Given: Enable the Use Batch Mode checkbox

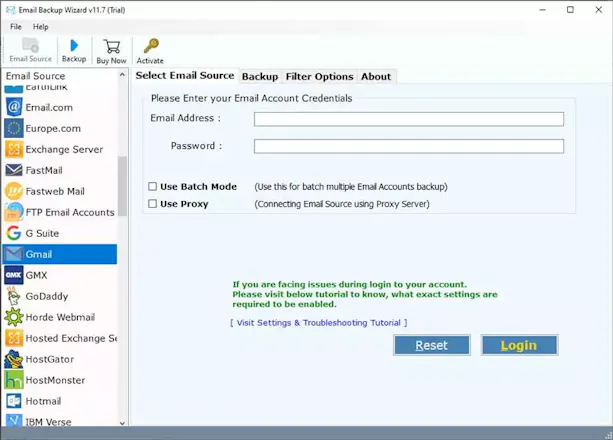Looking at the screenshot, I should pos(152,187).
